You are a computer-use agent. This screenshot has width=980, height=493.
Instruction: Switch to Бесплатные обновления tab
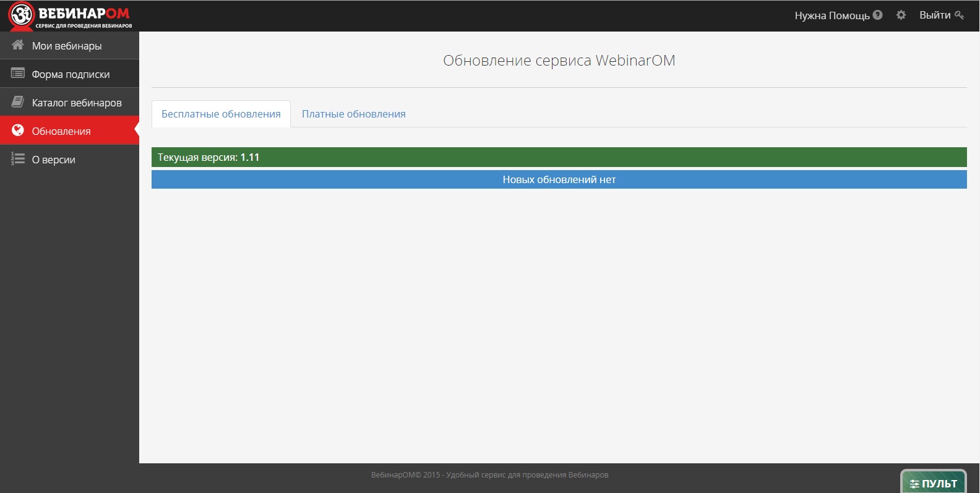pyautogui.click(x=221, y=114)
